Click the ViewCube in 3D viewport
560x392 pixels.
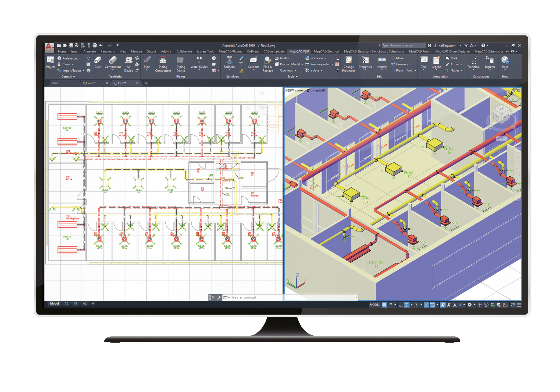tap(501, 115)
